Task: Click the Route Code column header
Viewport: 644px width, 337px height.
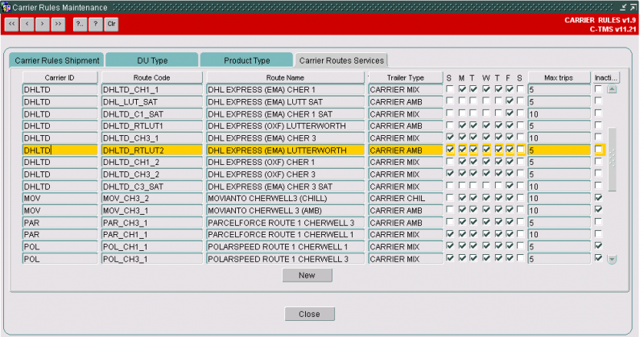Action: (152, 77)
